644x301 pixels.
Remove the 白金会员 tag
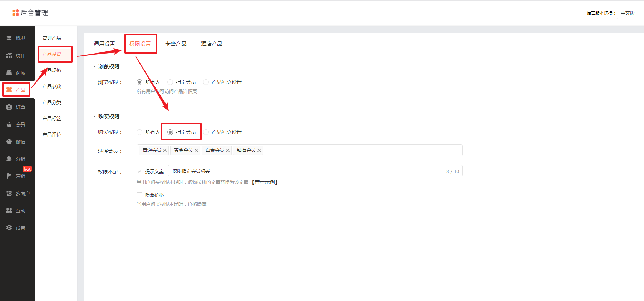click(228, 150)
